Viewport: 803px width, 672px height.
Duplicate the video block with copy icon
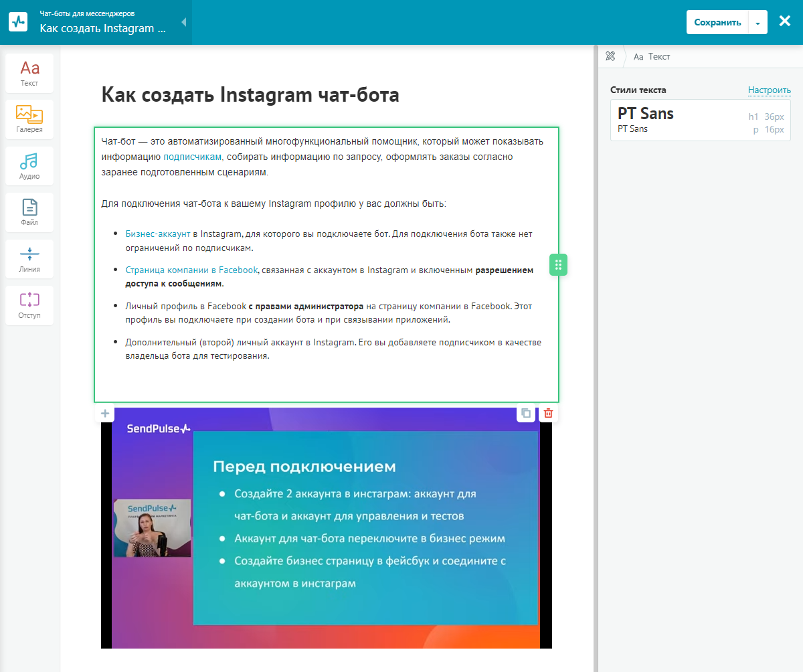pyautogui.click(x=526, y=413)
